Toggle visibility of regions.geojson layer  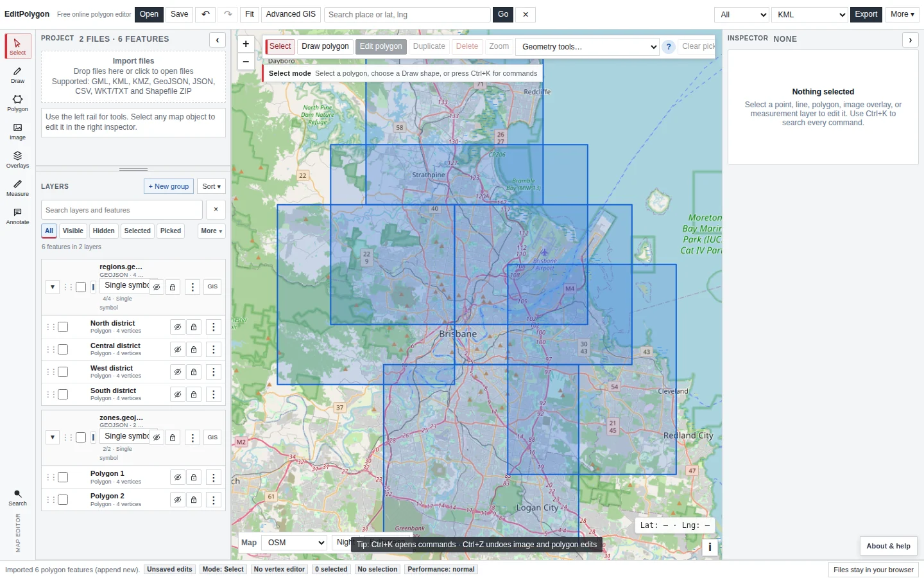coord(157,287)
